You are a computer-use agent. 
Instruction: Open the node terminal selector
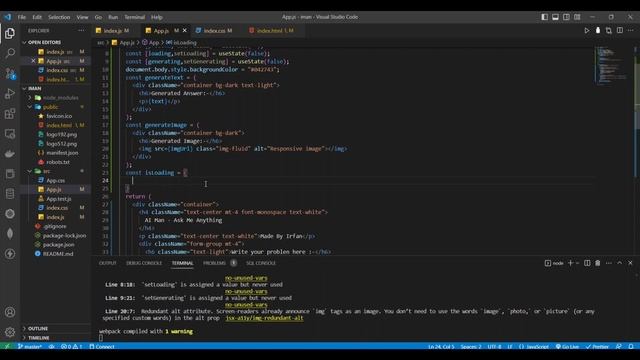point(554,263)
